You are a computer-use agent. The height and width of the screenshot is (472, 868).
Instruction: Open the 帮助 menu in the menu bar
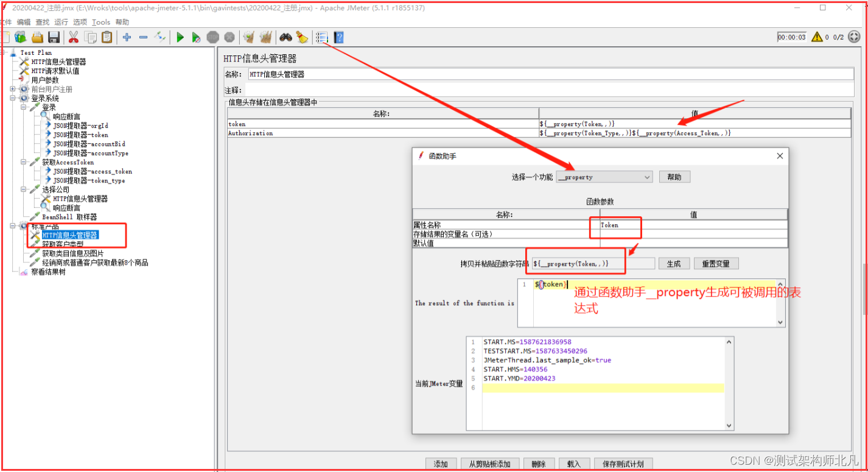coord(122,22)
